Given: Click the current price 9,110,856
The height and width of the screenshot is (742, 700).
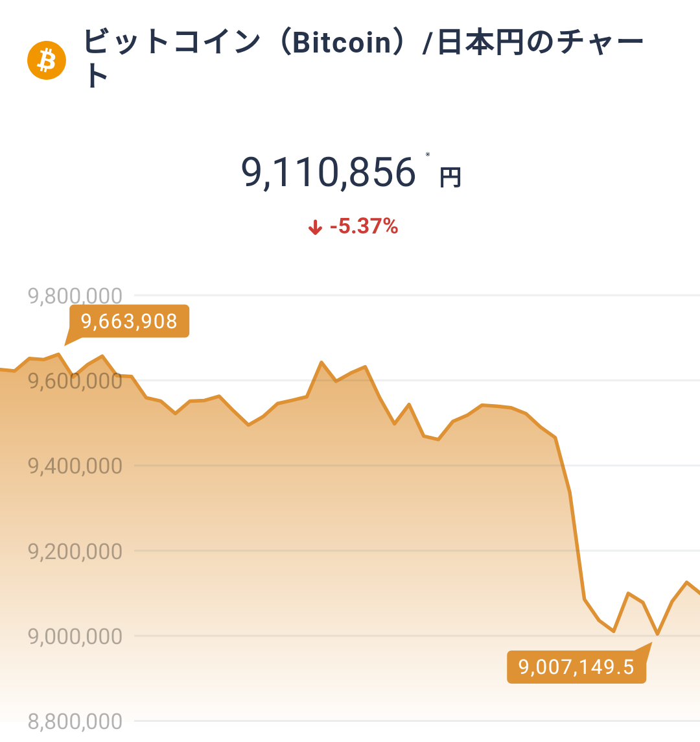Looking at the screenshot, I should [328, 173].
